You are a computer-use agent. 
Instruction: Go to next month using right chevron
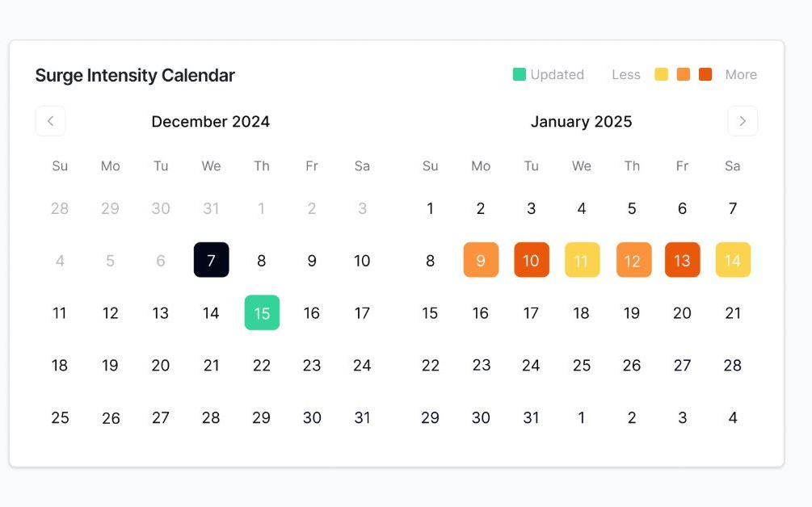coord(743,121)
